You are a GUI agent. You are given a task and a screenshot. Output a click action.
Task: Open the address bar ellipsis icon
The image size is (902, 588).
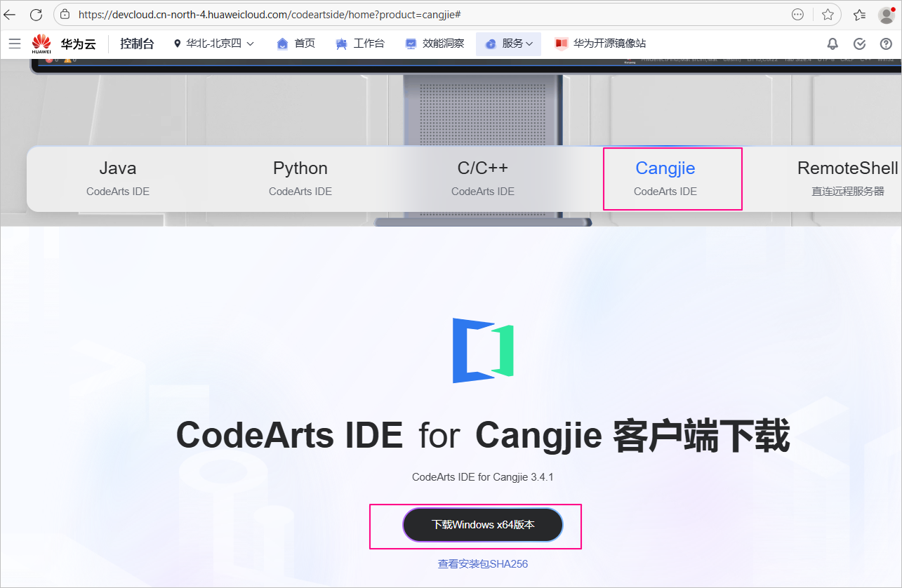pos(797,14)
